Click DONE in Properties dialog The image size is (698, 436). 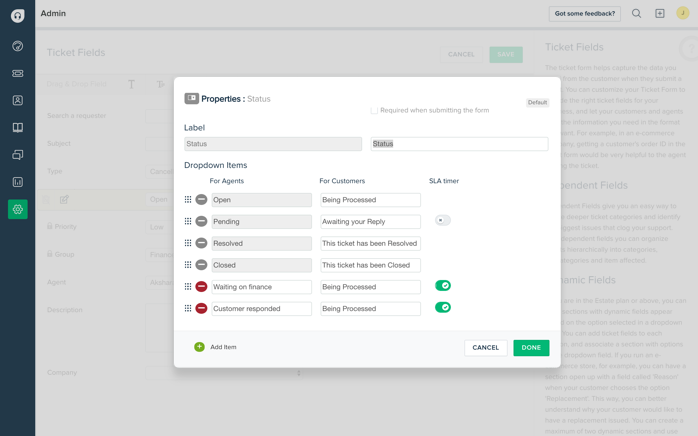(x=531, y=348)
